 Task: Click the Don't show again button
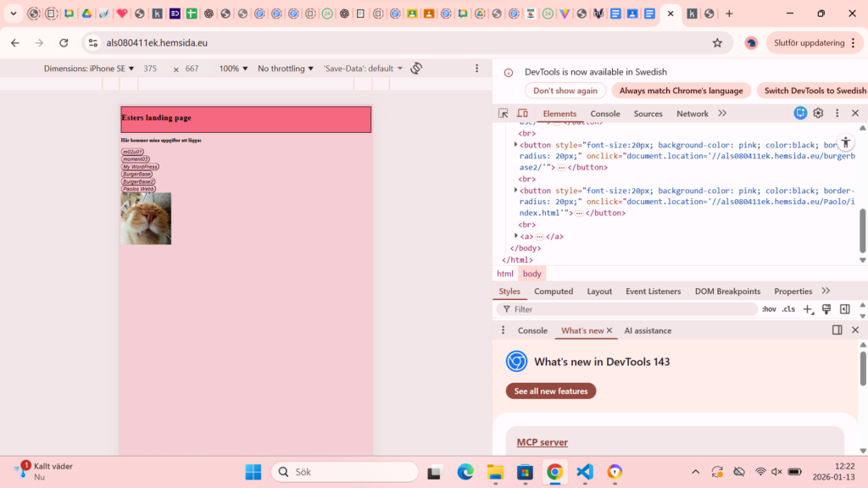[565, 91]
